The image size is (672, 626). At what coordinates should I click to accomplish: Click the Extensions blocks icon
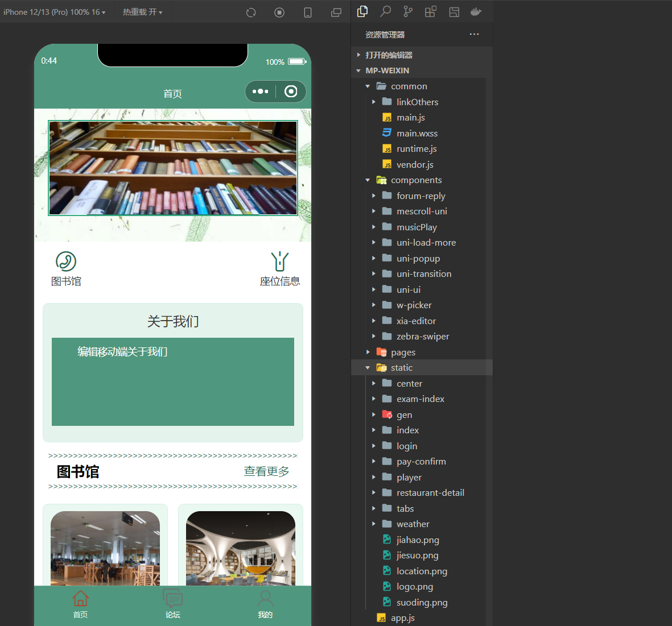430,11
